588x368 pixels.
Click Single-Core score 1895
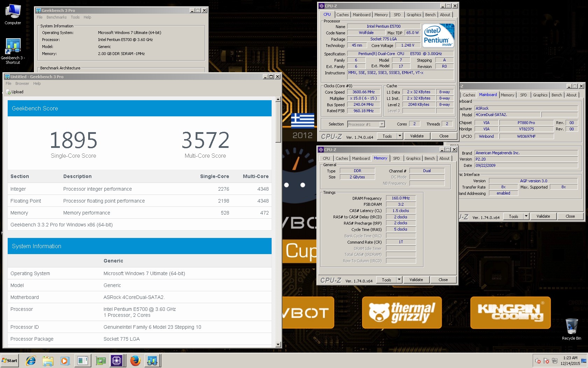73,140
